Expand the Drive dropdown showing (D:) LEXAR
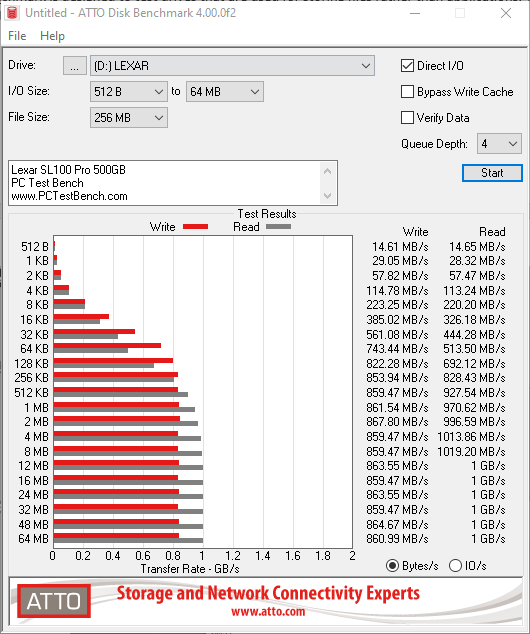This screenshot has height=634, width=530. (232, 66)
